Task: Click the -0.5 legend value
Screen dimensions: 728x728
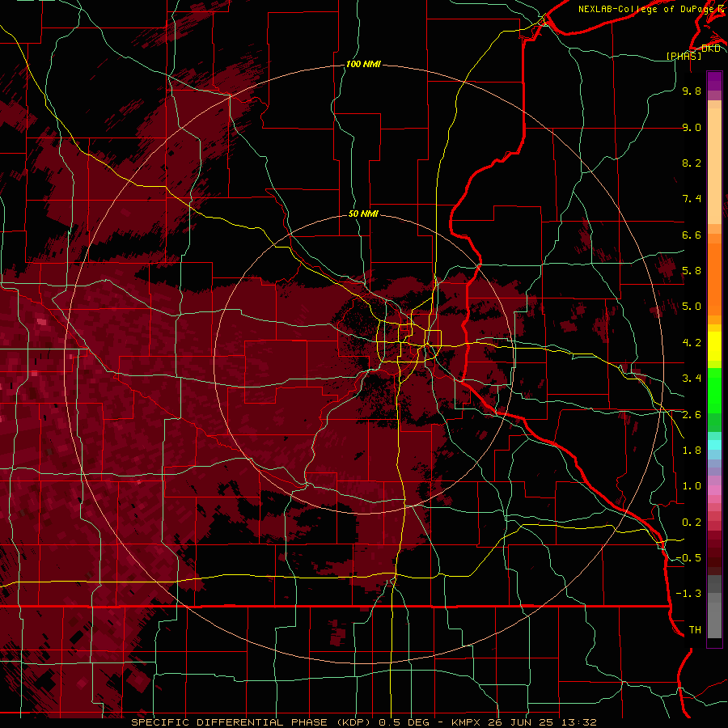Action: 688,558
